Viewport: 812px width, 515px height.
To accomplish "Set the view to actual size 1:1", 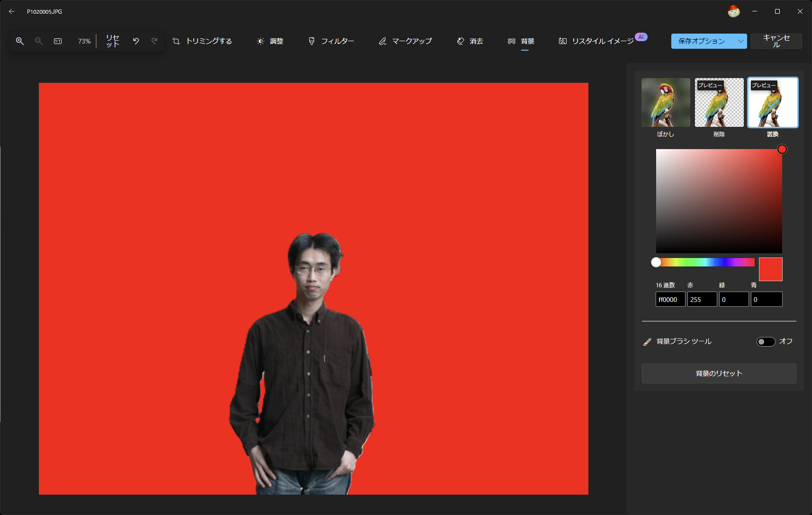I will [x=58, y=41].
